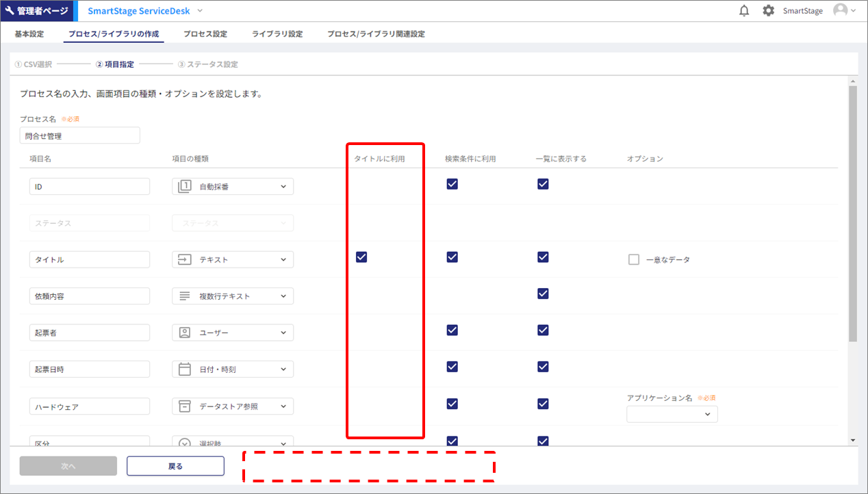Click the datastore icon for ハードウェア

coord(184,406)
